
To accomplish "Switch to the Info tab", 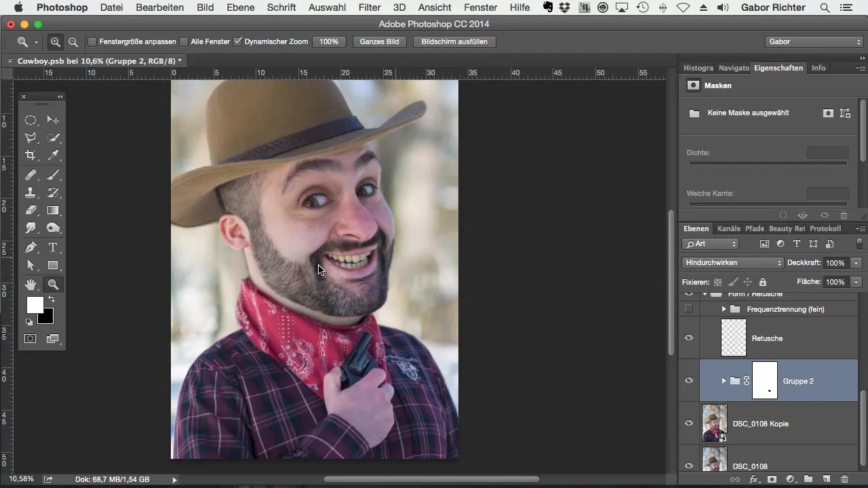I will pyautogui.click(x=818, y=68).
